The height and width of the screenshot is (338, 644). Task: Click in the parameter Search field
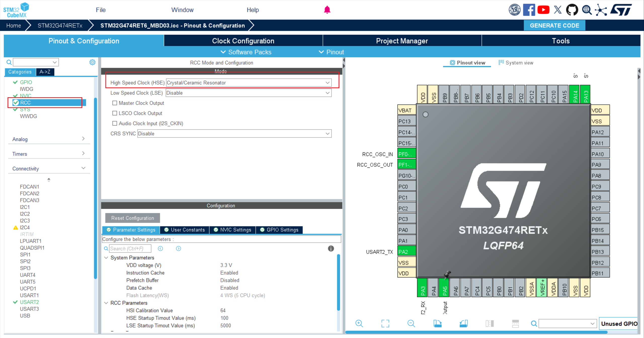click(130, 249)
